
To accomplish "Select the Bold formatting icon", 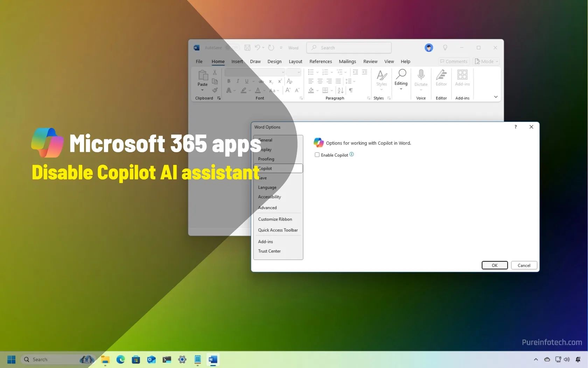I will (229, 81).
